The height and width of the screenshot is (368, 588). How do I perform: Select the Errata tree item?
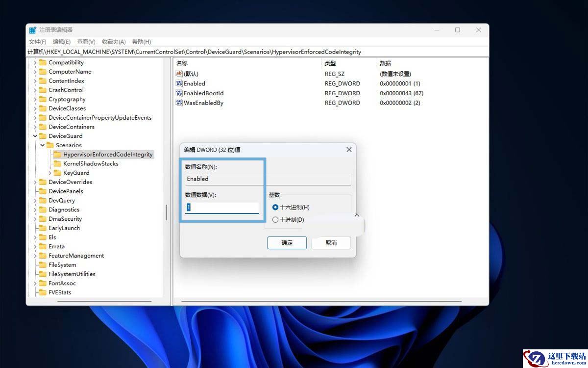pos(56,246)
